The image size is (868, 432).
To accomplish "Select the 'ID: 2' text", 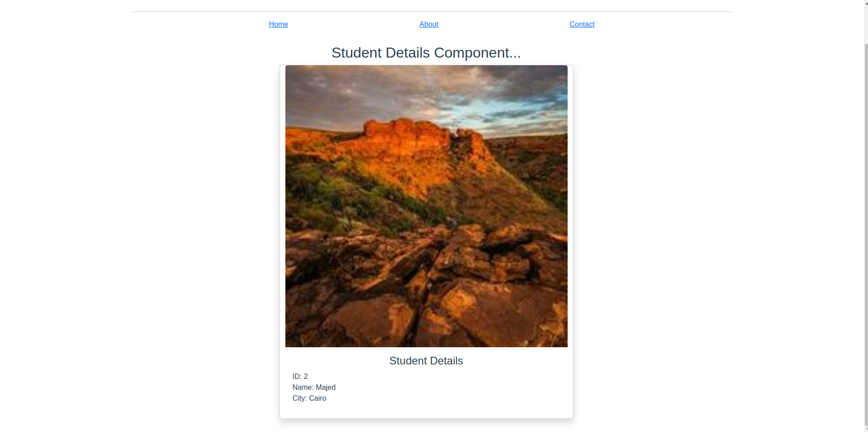I will click(300, 377).
